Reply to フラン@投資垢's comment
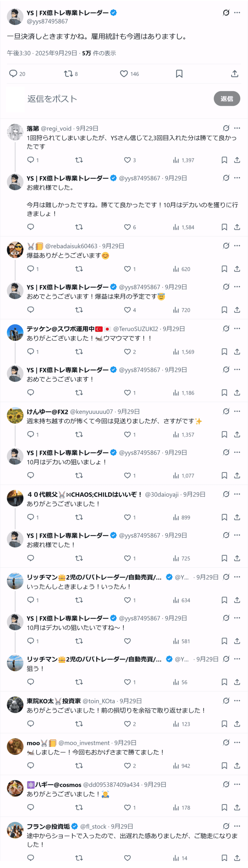The width and height of the screenshot is (248, 868). pos(30,858)
